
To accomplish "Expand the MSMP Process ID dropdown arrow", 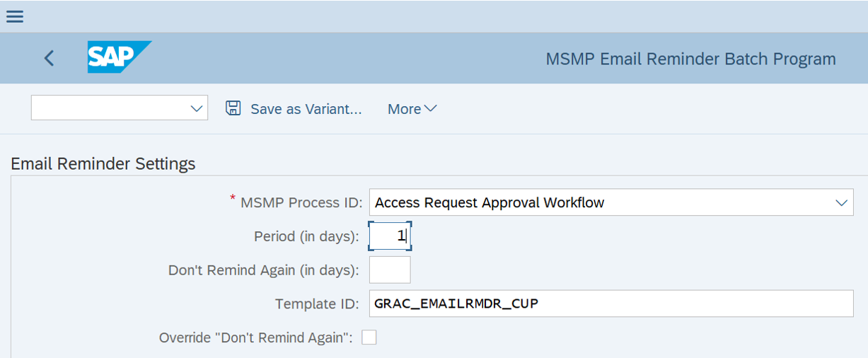I will pos(841,203).
